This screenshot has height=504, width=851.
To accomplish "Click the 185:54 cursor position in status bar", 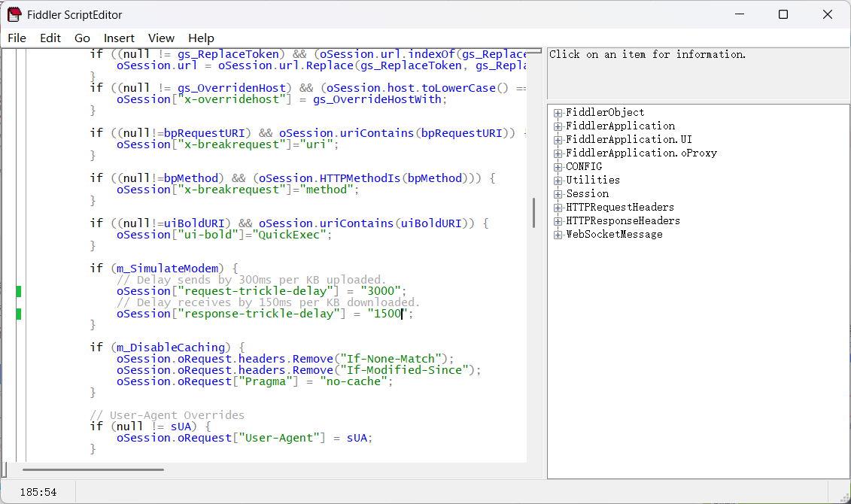I will pyautogui.click(x=38, y=492).
